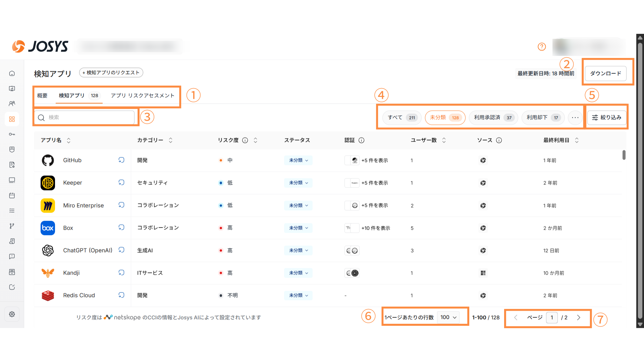Select the 利用承認済 filter chip
The height and width of the screenshot is (362, 644).
(493, 118)
